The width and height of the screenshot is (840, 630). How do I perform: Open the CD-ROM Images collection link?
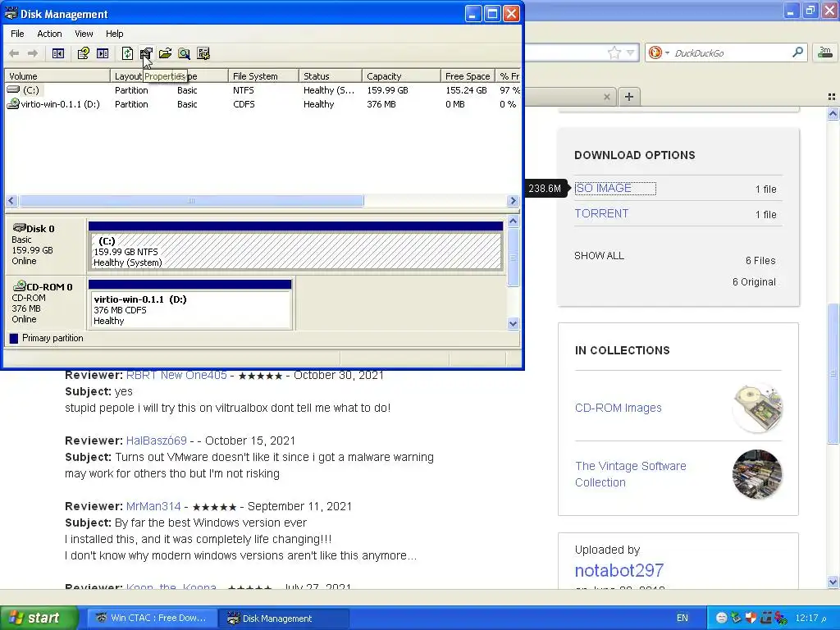619,408
